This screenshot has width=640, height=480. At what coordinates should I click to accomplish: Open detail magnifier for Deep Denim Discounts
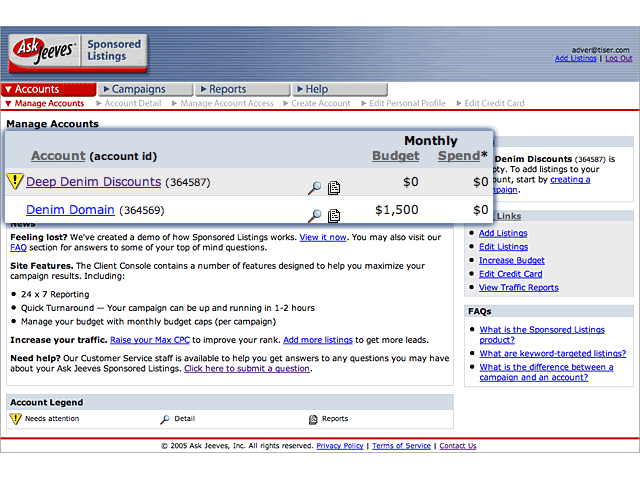point(314,188)
